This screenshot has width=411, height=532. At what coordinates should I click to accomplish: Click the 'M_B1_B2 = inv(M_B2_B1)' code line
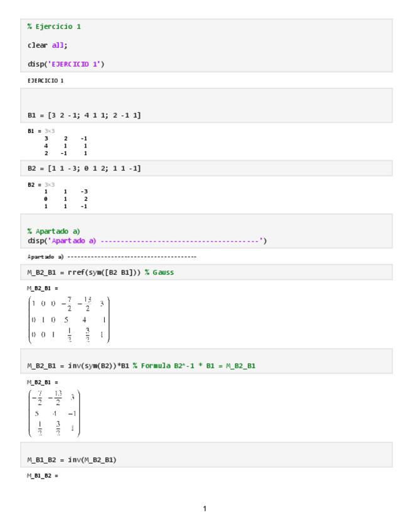click(72, 459)
